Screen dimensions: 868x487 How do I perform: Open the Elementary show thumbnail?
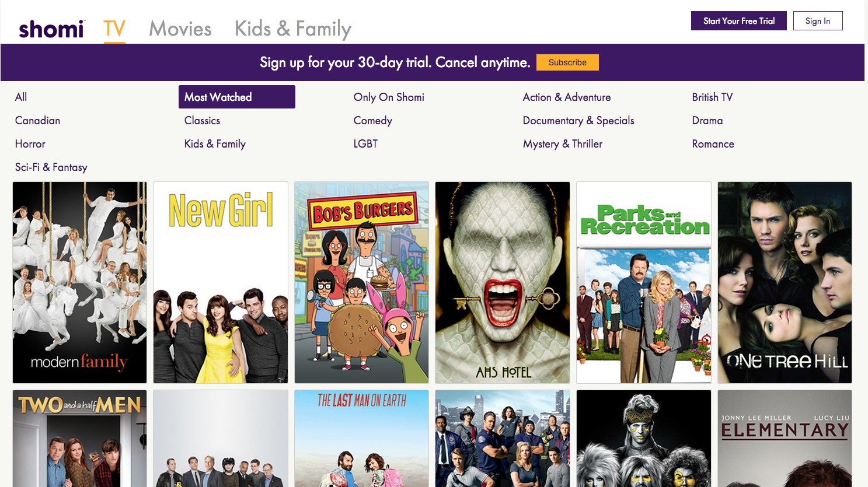pyautogui.click(x=785, y=439)
